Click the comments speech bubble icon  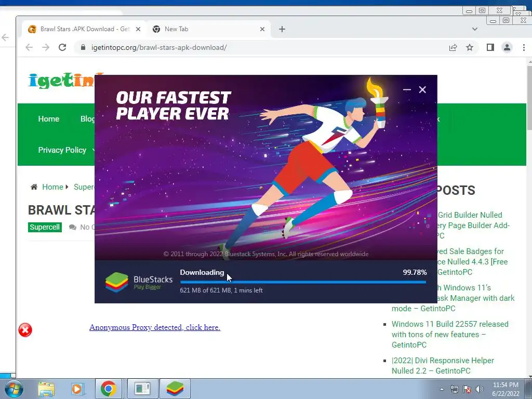[72, 228]
